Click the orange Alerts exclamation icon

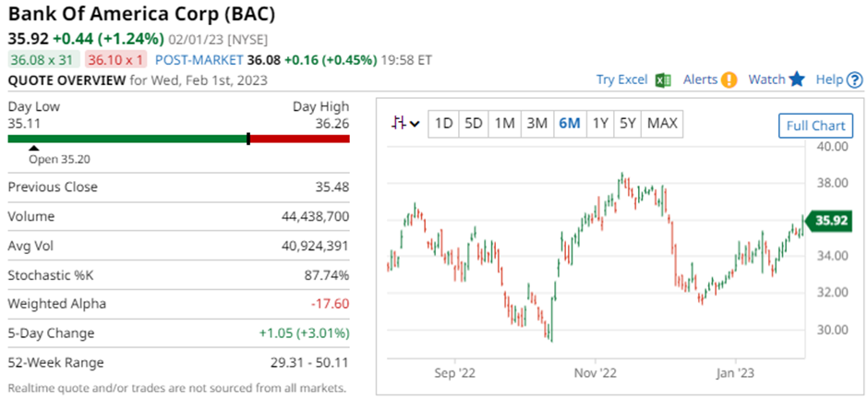(x=729, y=79)
